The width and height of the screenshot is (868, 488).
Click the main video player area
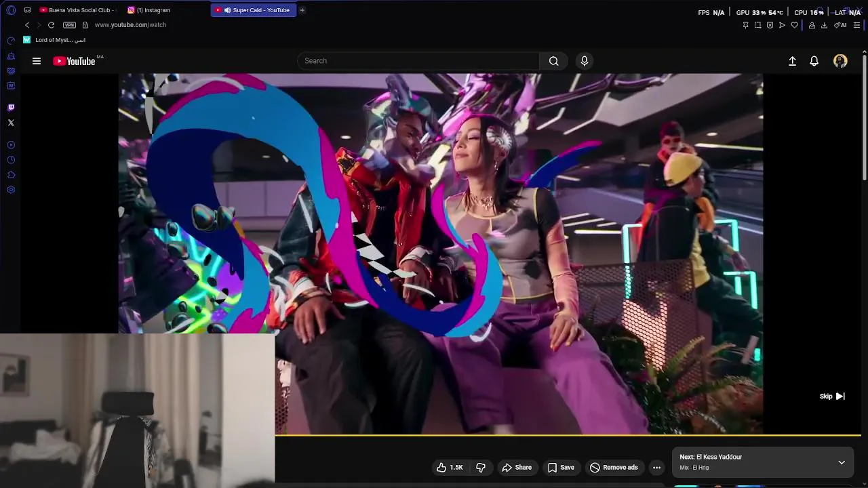coord(441,253)
